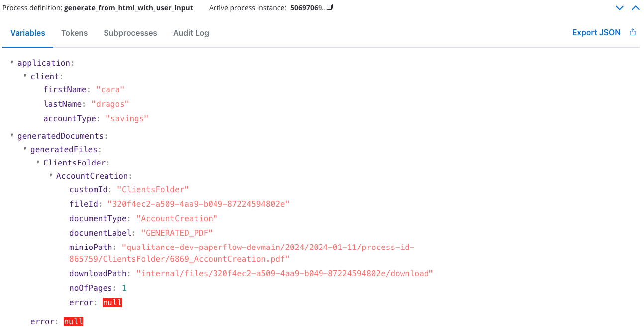Click the ClientsFolder key label
The height and width of the screenshot is (331, 644).
coord(75,163)
